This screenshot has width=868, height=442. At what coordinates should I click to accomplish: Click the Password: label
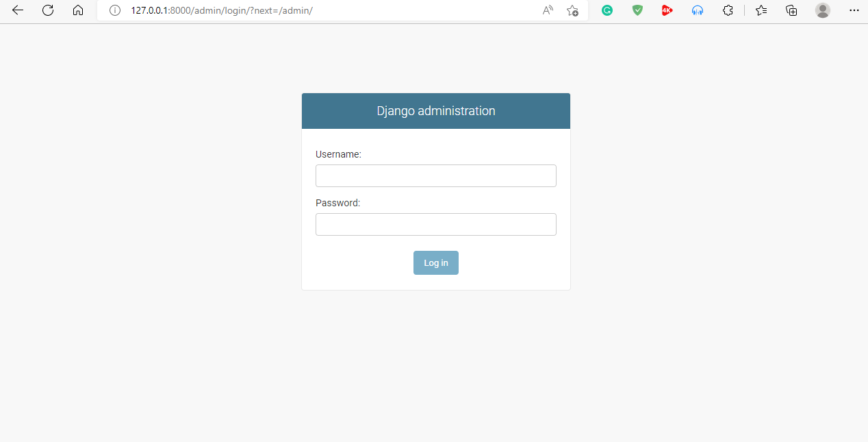[337, 203]
